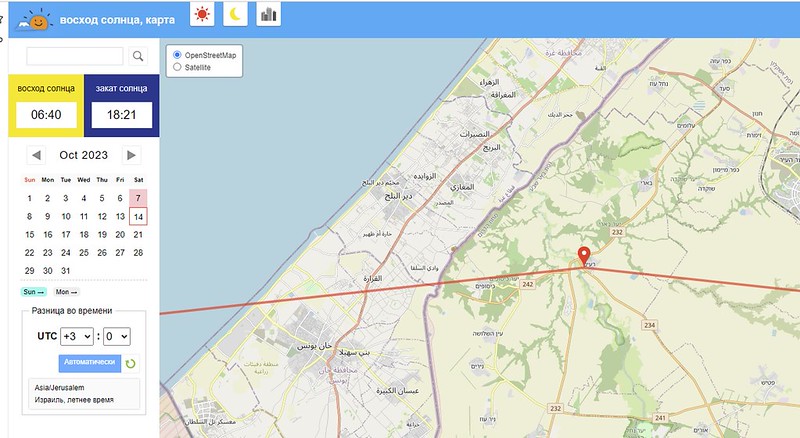The height and width of the screenshot is (438, 800).
Task: Click the Asia/Jerusalem timezone text
Action: (60, 387)
